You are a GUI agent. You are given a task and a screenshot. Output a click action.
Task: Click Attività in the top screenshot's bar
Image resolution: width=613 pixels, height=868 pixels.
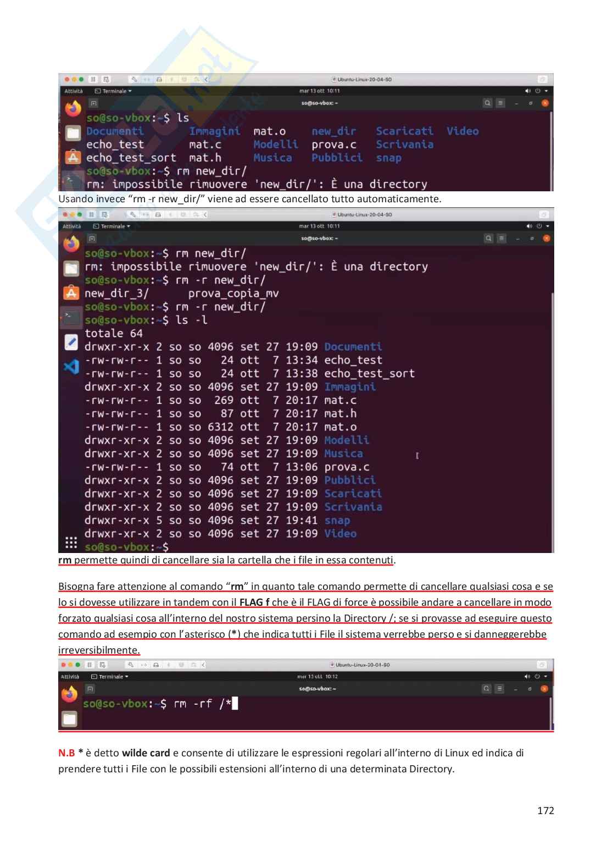[74, 91]
